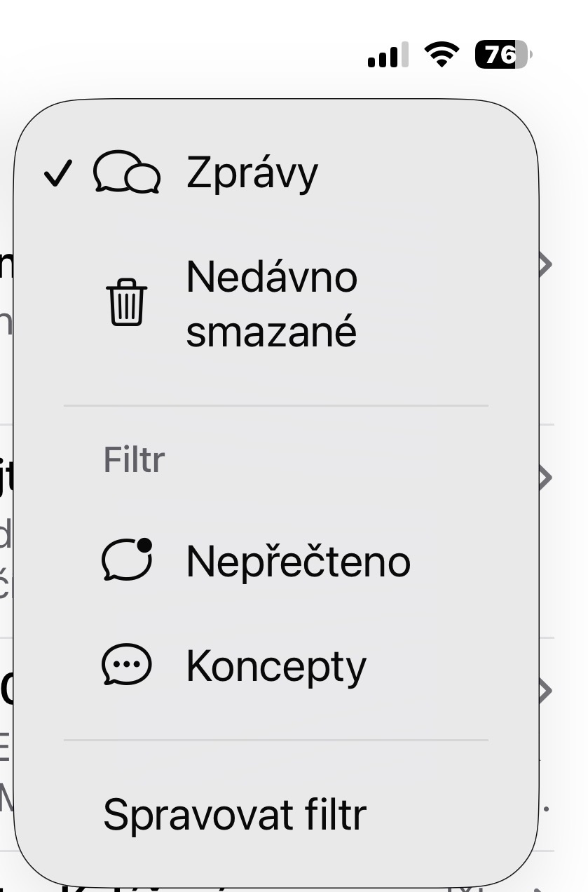Tap the top chevron right of the menu
Image resolution: width=588 pixels, height=892 pixels.
545,264
